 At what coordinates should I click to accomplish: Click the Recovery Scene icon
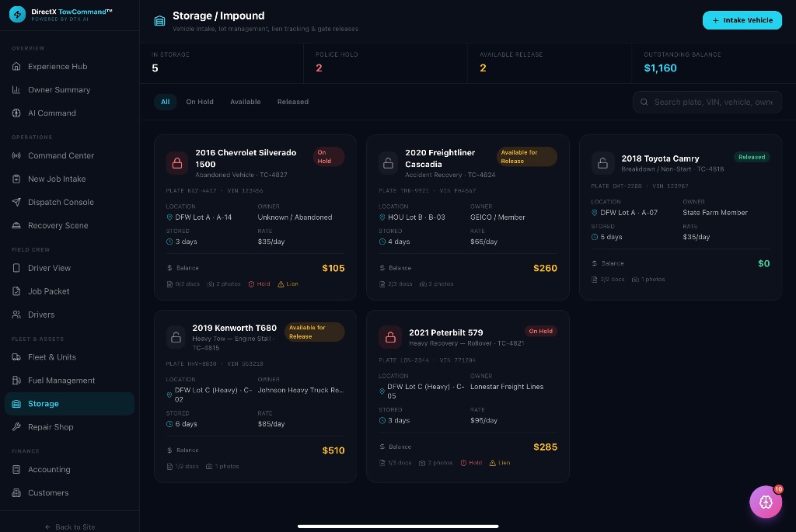(x=16, y=225)
